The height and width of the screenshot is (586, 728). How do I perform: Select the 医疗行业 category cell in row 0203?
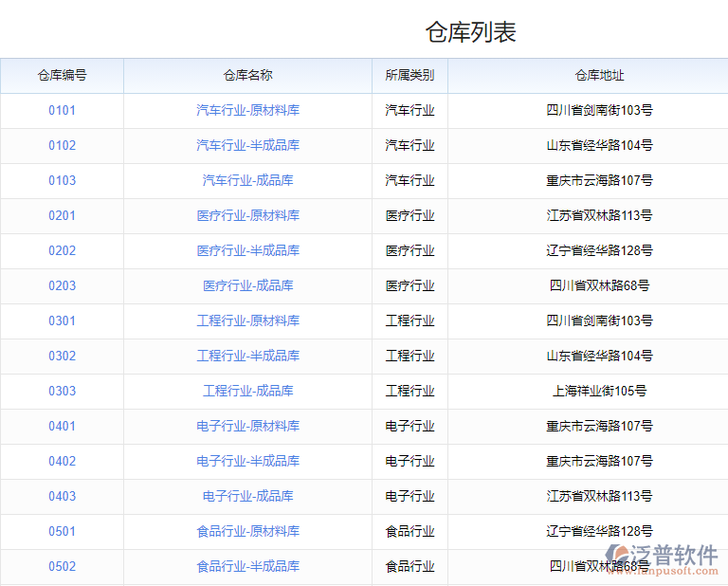point(409,285)
